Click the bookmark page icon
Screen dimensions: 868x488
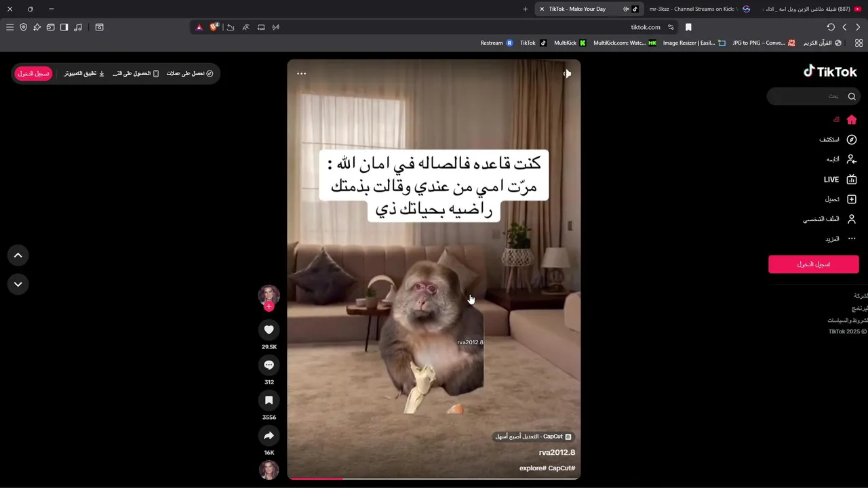coord(688,27)
